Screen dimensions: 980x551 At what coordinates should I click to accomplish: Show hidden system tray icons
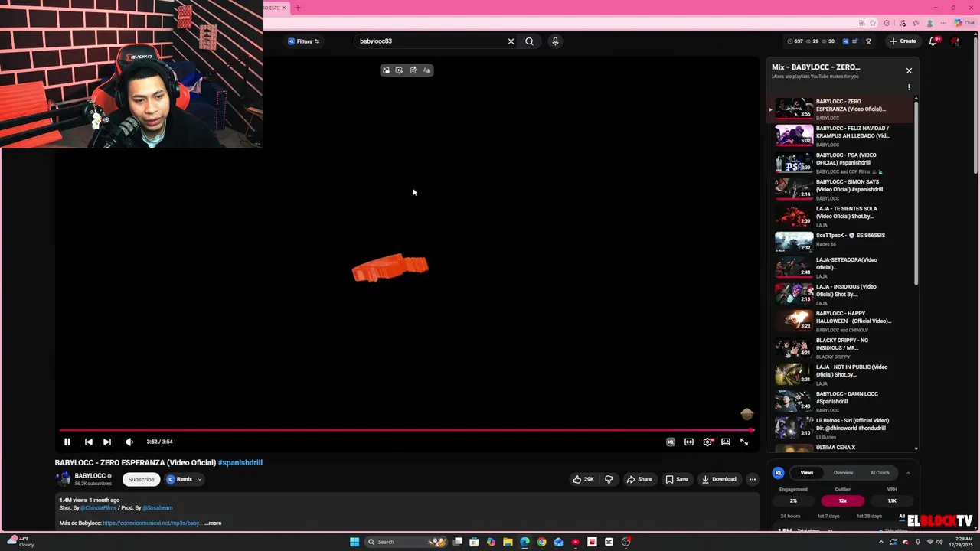881,542
